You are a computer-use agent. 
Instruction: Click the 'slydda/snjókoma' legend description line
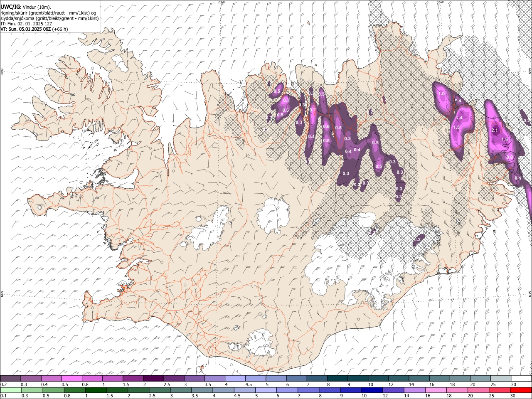[49, 18]
